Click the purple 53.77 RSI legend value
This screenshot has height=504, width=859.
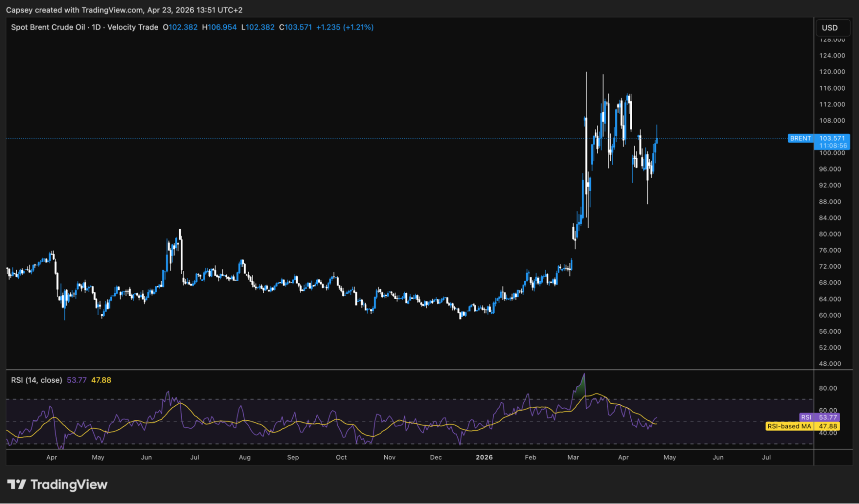coord(76,380)
